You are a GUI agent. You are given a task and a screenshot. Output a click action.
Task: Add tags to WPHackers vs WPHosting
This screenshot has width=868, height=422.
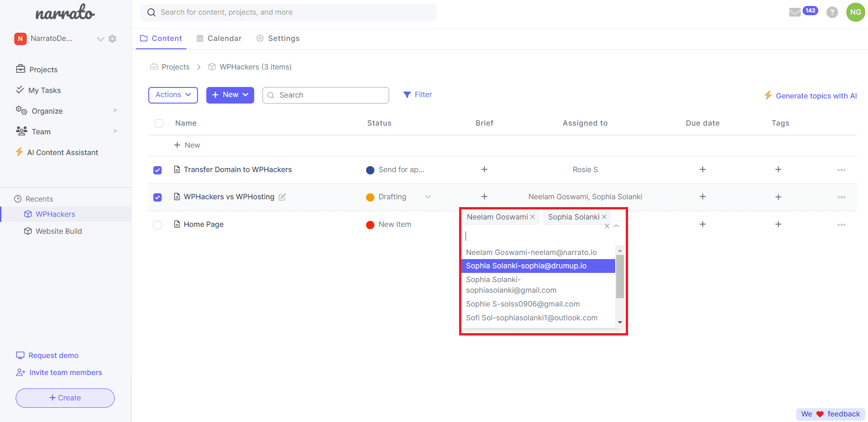click(778, 197)
